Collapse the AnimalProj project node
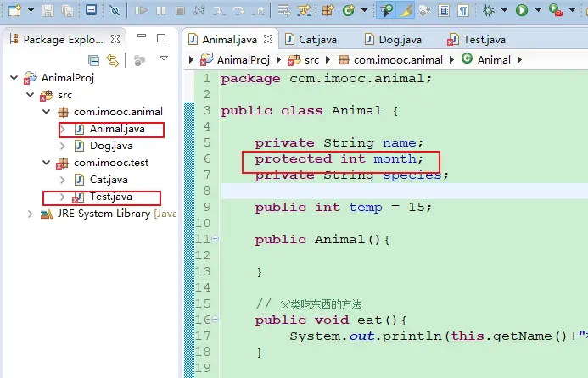The image size is (588, 378). (x=14, y=77)
